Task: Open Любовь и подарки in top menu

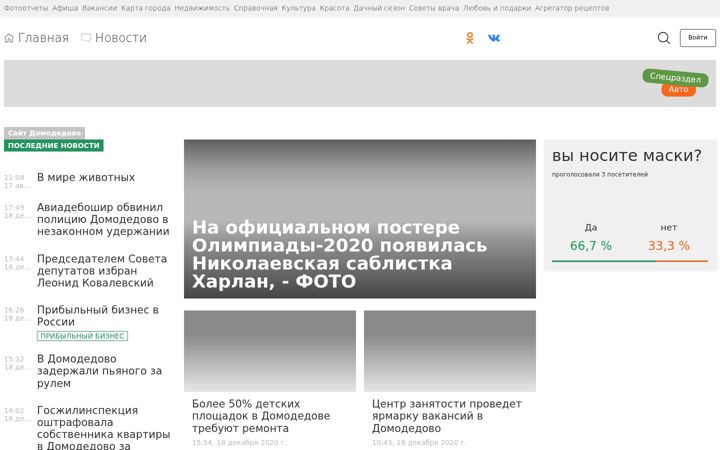Action: point(497,8)
